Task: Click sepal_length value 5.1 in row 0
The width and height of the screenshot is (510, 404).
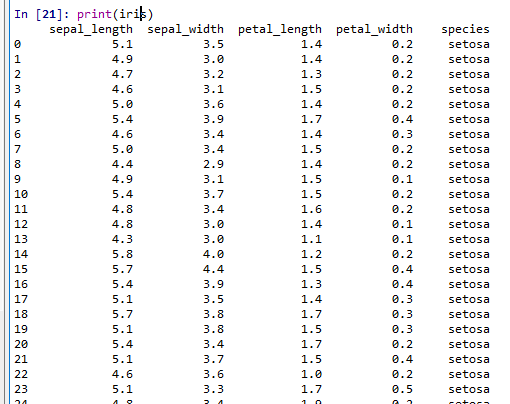Action: [122, 44]
